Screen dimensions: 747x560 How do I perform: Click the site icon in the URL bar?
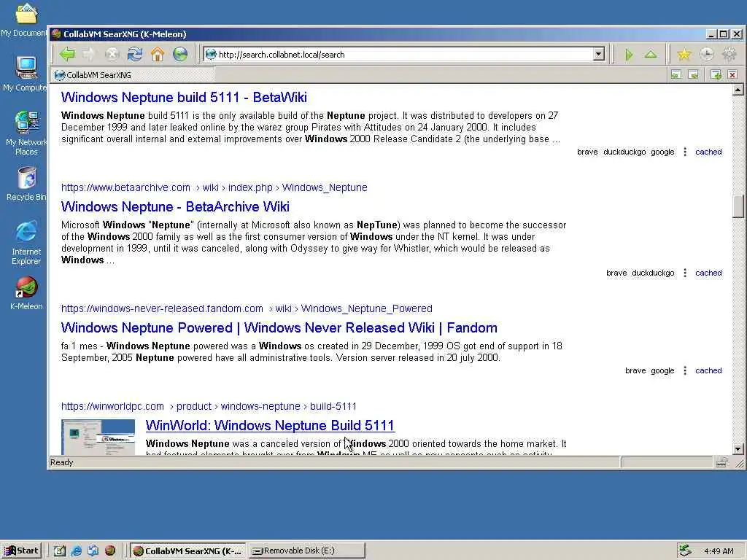[211, 54]
